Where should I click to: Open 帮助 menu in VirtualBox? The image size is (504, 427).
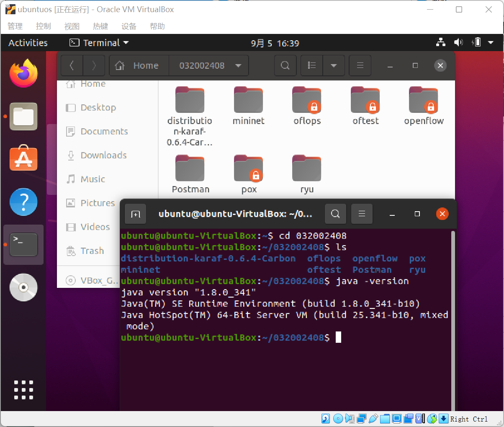(x=157, y=26)
